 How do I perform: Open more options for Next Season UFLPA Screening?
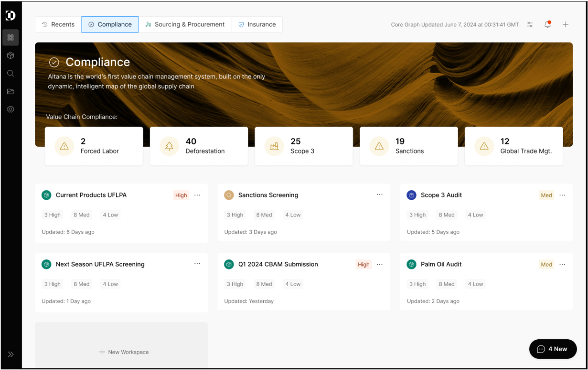coord(197,264)
